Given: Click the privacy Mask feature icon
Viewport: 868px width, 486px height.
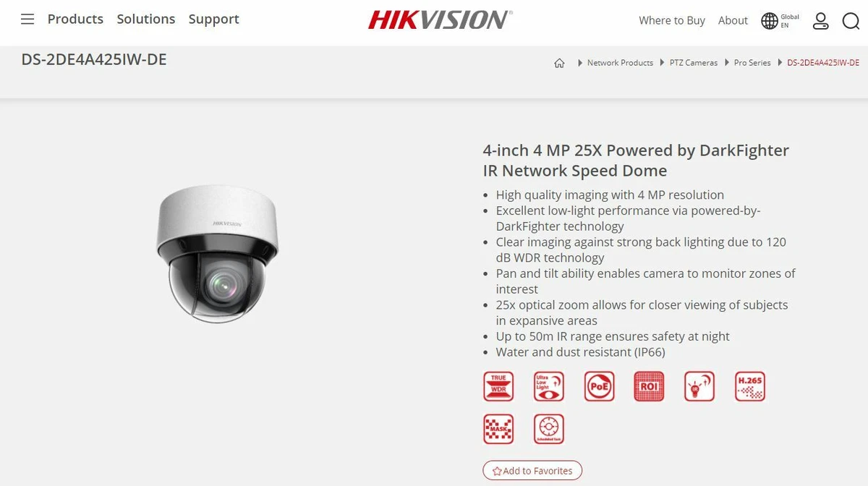Looking at the screenshot, I should coord(498,429).
